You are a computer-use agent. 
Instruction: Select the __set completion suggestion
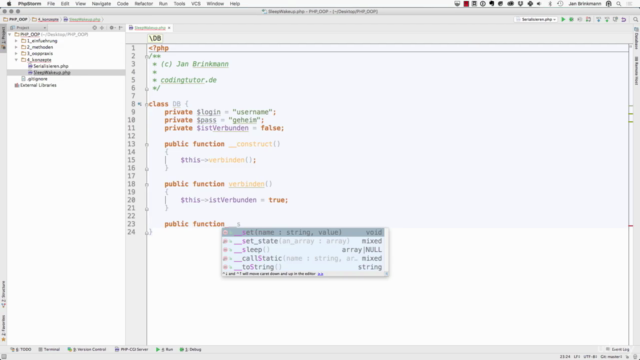point(303,232)
